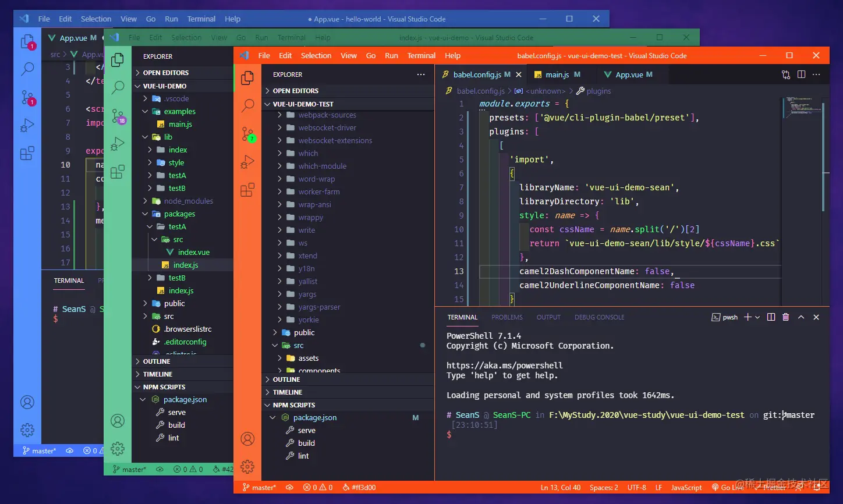Select index.vue file in green window explorer

click(x=183, y=253)
